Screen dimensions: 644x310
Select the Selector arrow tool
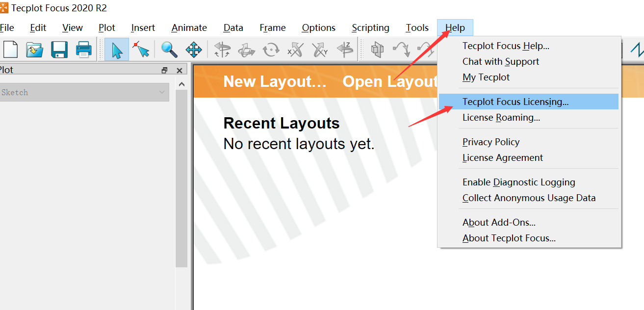pos(117,50)
